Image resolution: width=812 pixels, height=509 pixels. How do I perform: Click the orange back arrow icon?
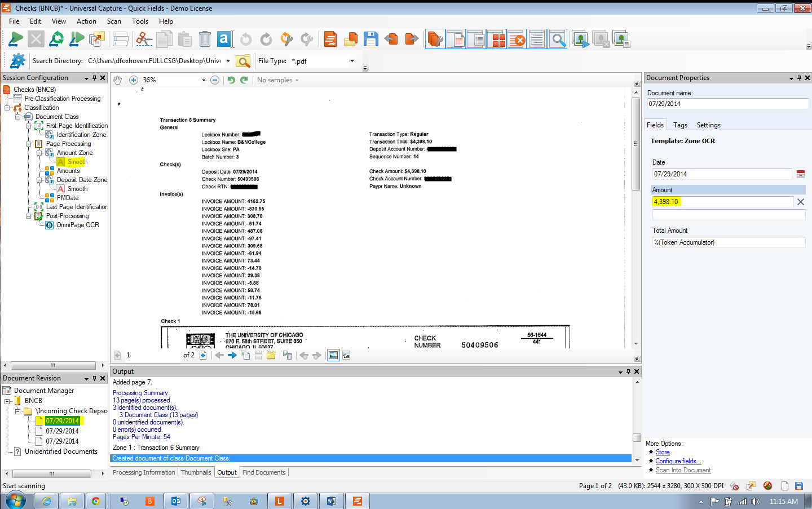pyautogui.click(x=391, y=39)
